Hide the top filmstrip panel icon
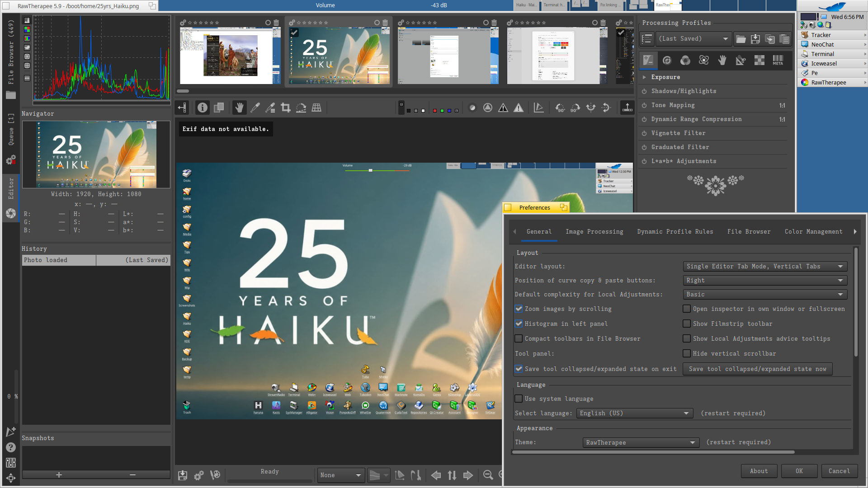This screenshot has height=488, width=868. tap(627, 108)
